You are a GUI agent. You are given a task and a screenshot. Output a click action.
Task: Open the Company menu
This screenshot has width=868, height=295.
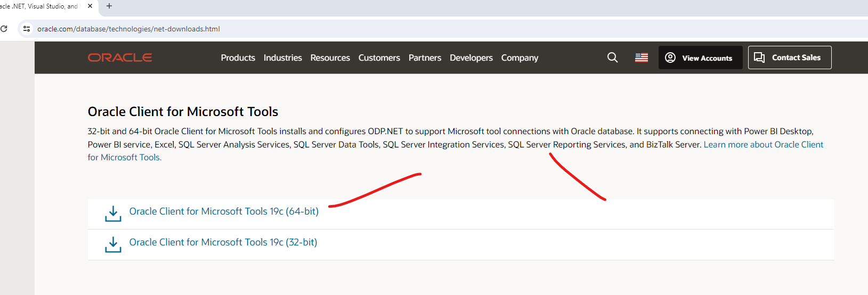(x=520, y=58)
